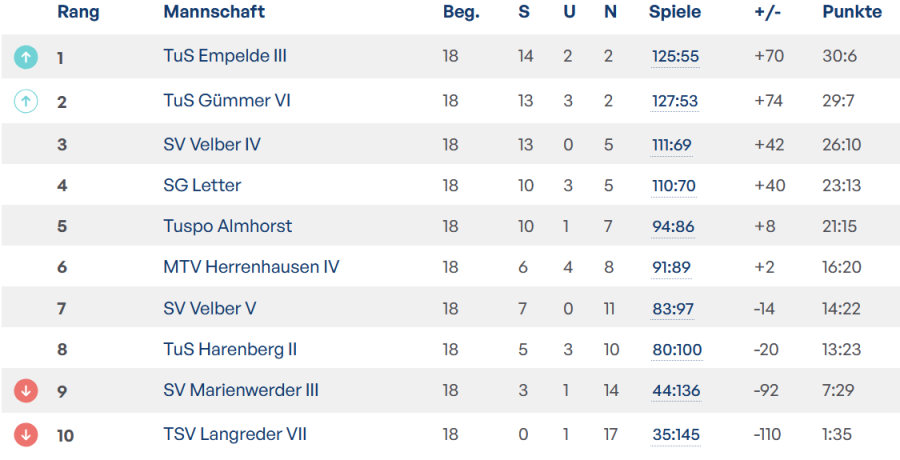900x460 pixels.
Task: Click the Punkte column header
Action: [x=852, y=11]
